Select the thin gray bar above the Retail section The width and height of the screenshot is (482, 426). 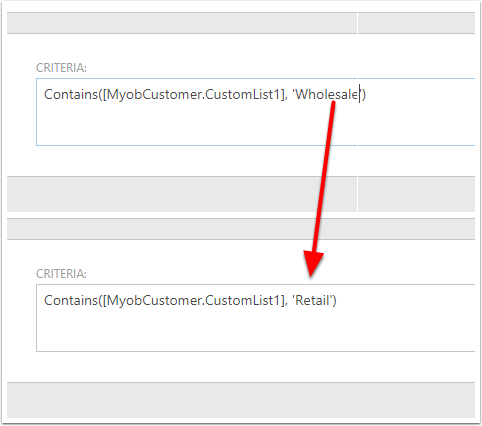coord(241,229)
